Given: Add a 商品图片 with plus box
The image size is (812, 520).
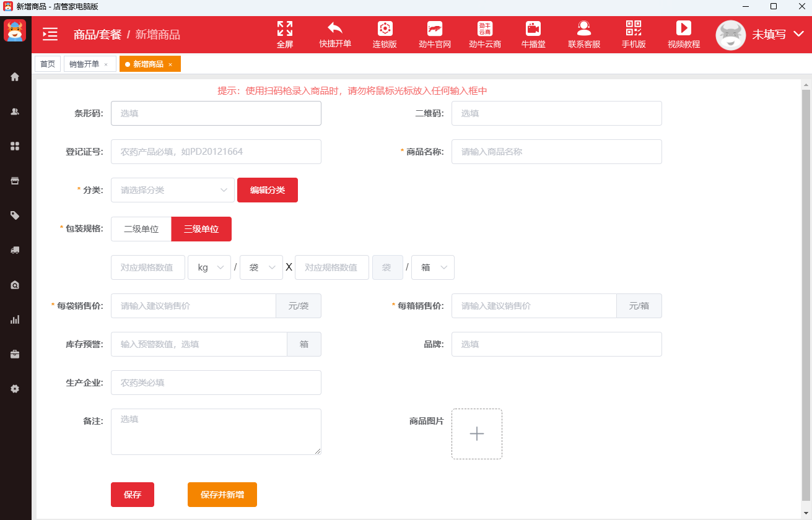Looking at the screenshot, I should 477,434.
